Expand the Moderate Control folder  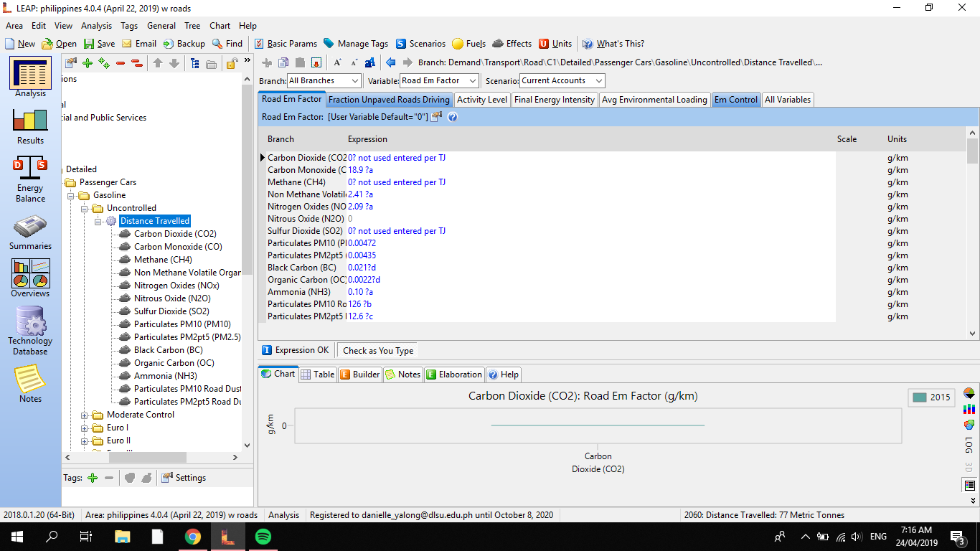84,415
